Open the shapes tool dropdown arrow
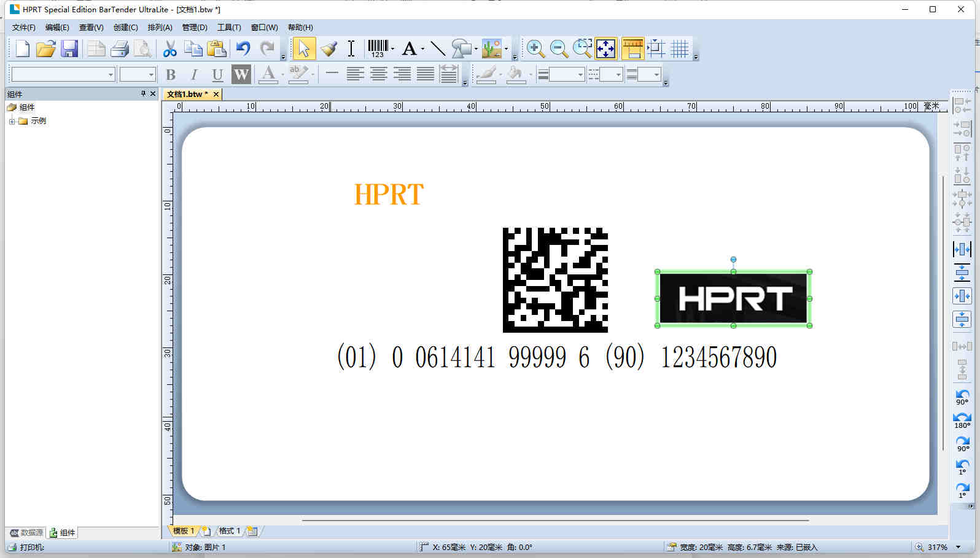Image resolution: width=980 pixels, height=558 pixels. tap(476, 48)
